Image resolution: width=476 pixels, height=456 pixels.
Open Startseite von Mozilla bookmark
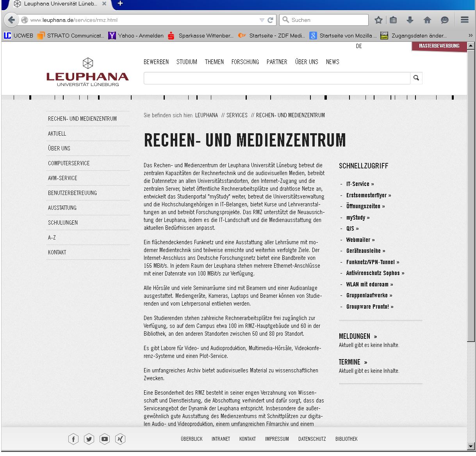[x=343, y=36]
